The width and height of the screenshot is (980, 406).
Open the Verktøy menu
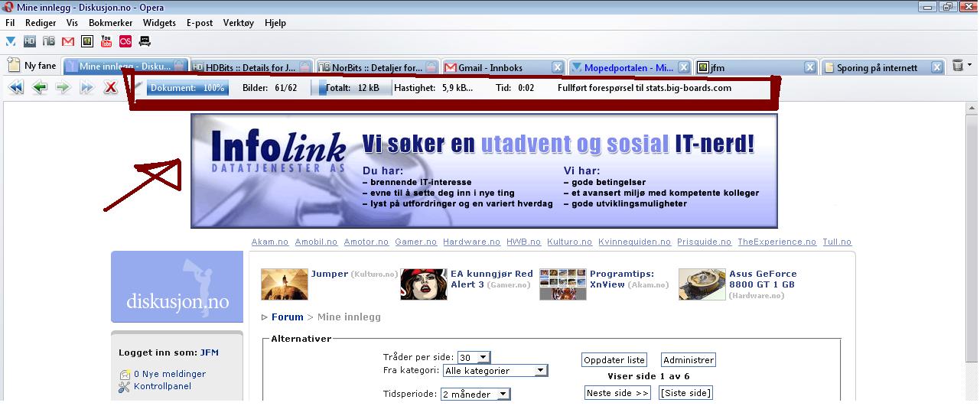239,23
